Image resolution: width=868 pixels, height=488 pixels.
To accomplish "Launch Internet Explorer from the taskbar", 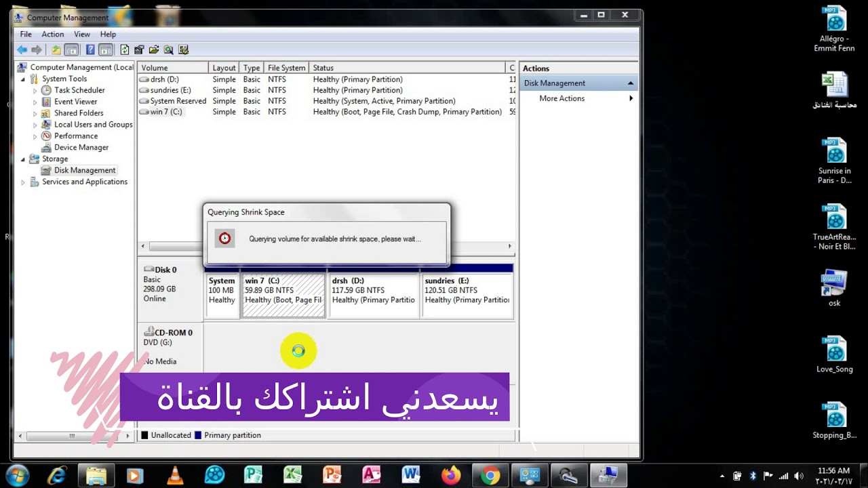I will point(56,476).
